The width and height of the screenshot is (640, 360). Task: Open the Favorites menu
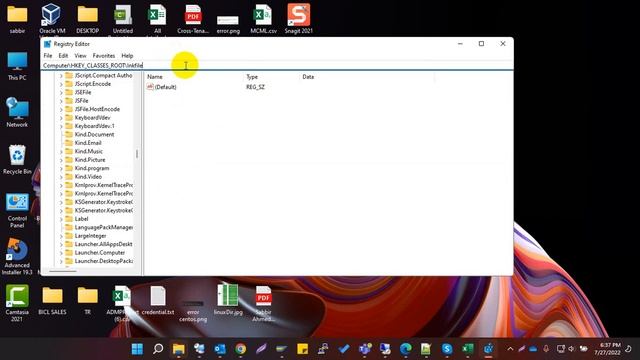(x=104, y=56)
